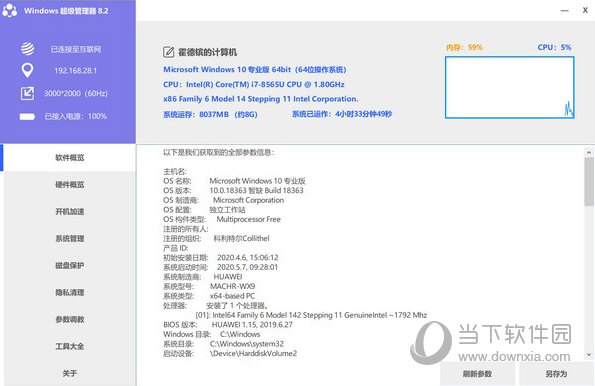Click the Windows 目录 C:\Windows row
This screenshot has height=386, width=595.
211,334
